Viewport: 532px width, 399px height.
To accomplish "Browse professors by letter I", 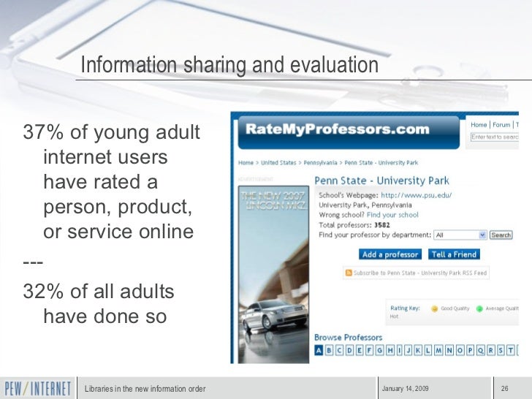I will point(399,351).
